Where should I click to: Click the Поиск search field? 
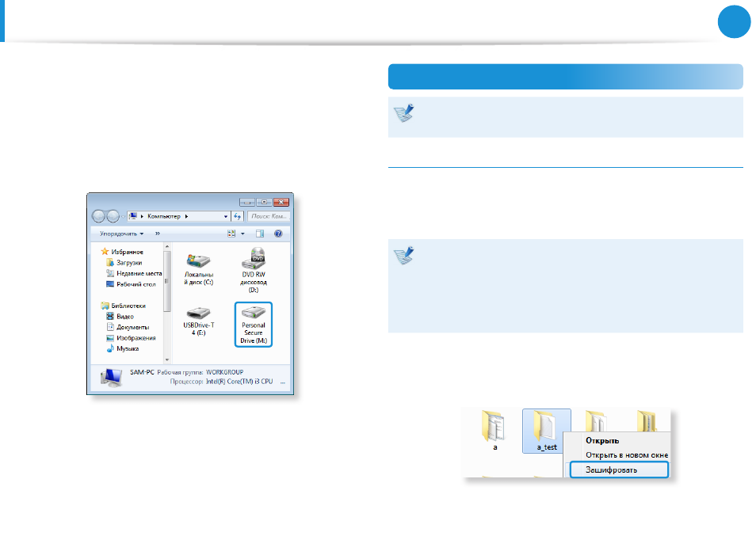[x=269, y=217]
